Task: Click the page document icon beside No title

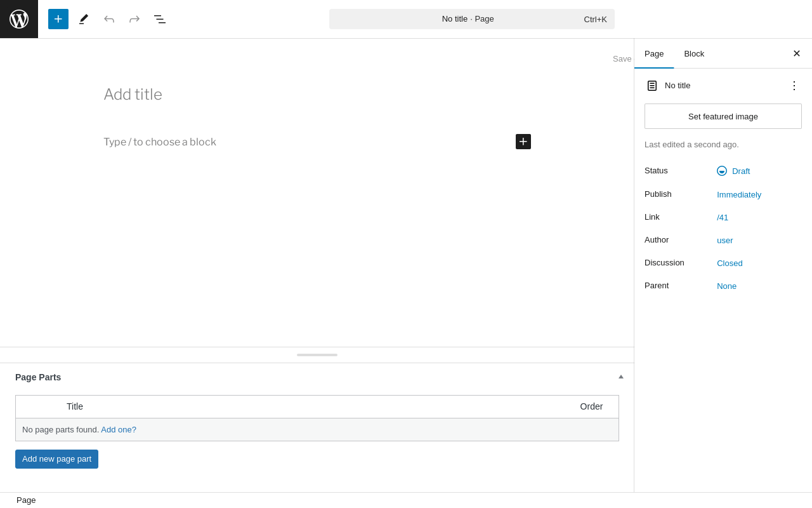Action: (652, 86)
